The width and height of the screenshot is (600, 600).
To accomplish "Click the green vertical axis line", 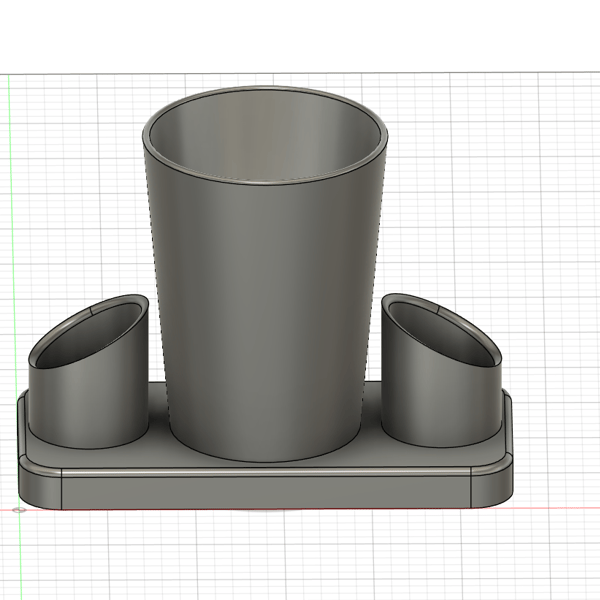I will pyautogui.click(x=13, y=268).
